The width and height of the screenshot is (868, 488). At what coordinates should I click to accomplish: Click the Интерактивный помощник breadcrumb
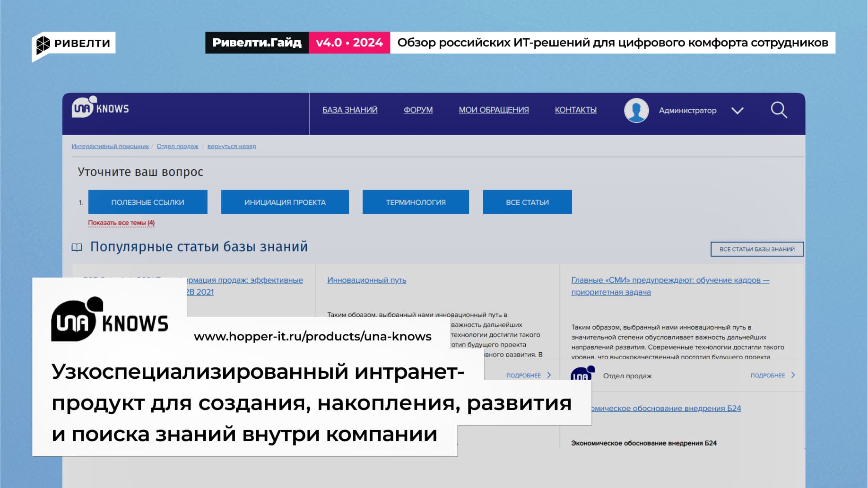point(110,147)
